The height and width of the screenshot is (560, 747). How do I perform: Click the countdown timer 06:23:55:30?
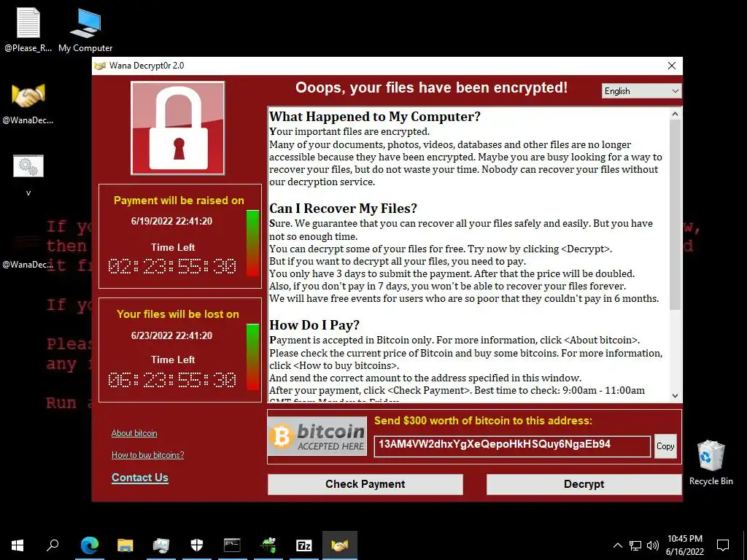point(172,379)
